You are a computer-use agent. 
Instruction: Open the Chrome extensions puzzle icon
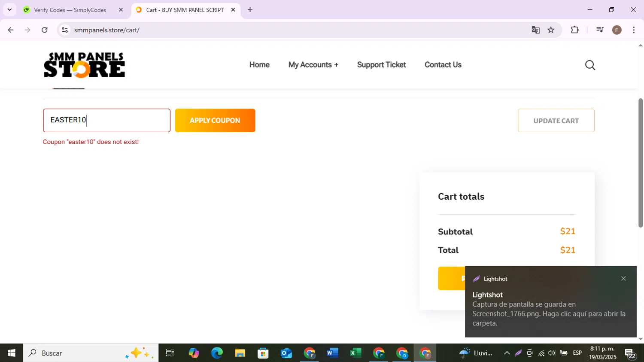point(574,30)
